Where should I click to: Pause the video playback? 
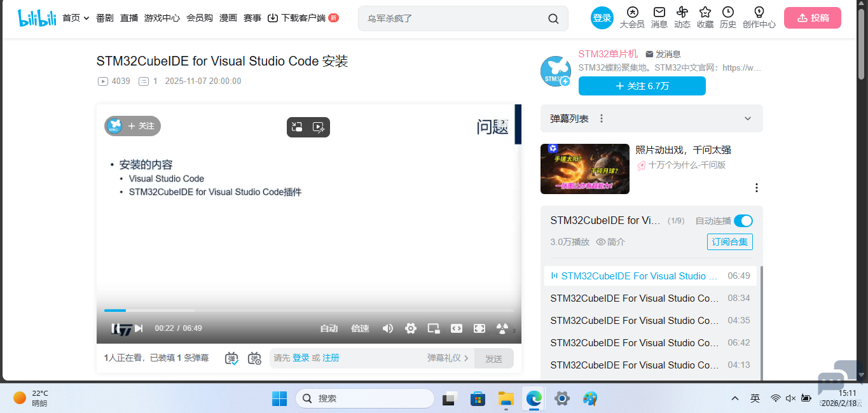115,328
